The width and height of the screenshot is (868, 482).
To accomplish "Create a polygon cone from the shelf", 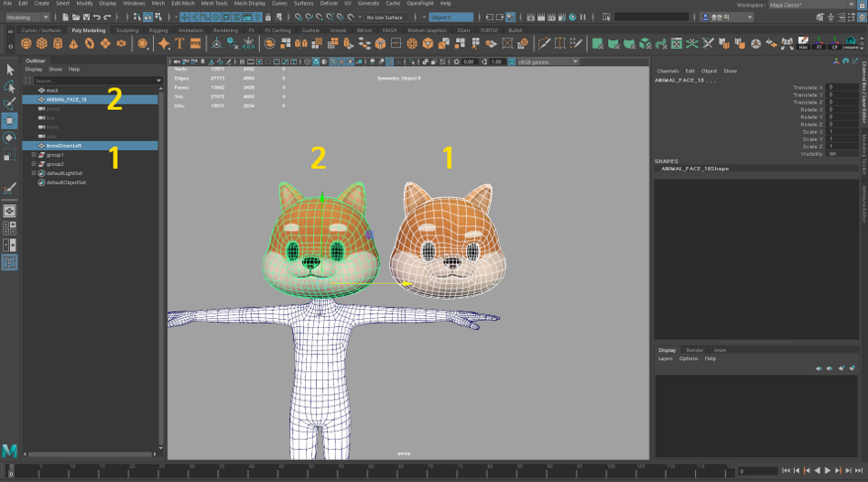I will pyautogui.click(x=73, y=43).
